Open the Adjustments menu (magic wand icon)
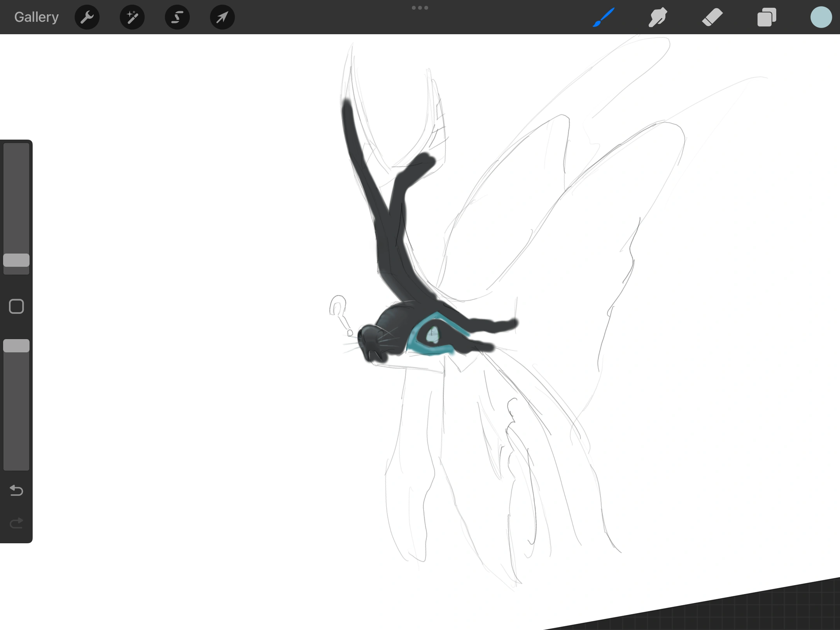The width and height of the screenshot is (840, 630). pyautogui.click(x=132, y=17)
